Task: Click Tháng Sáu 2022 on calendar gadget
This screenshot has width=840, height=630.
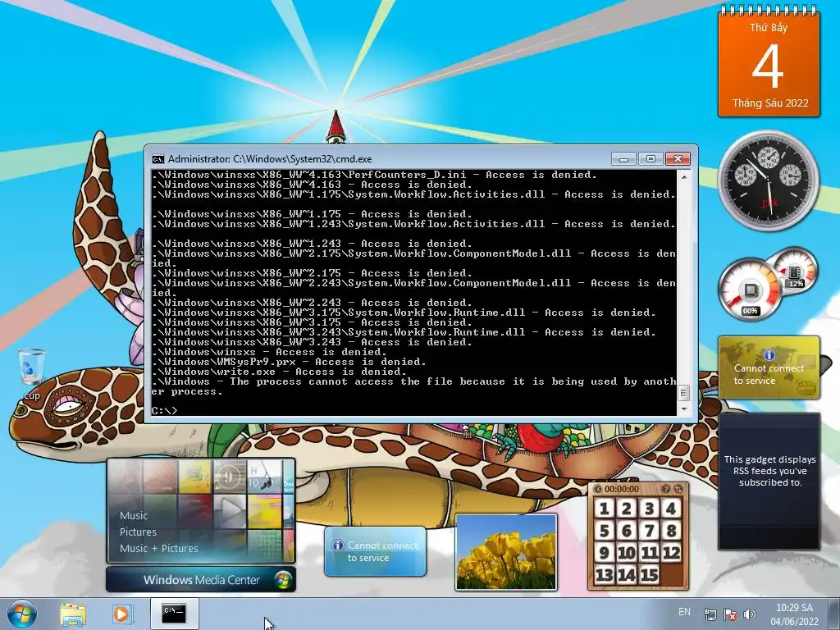Action: (769, 103)
